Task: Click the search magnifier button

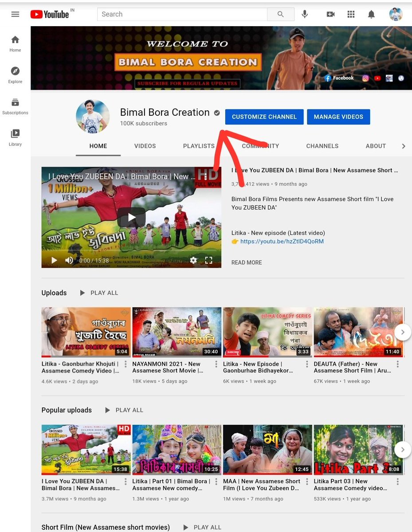Action: point(280,14)
